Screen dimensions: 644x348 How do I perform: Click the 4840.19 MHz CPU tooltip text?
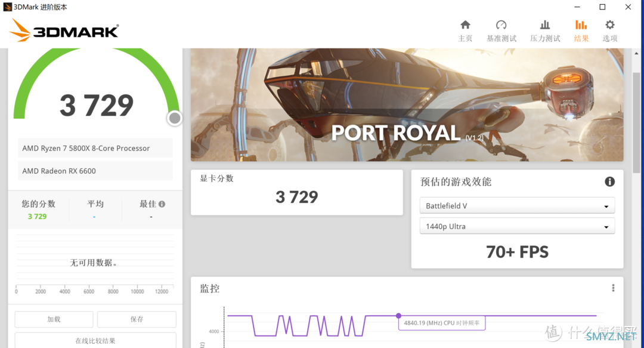point(441,323)
